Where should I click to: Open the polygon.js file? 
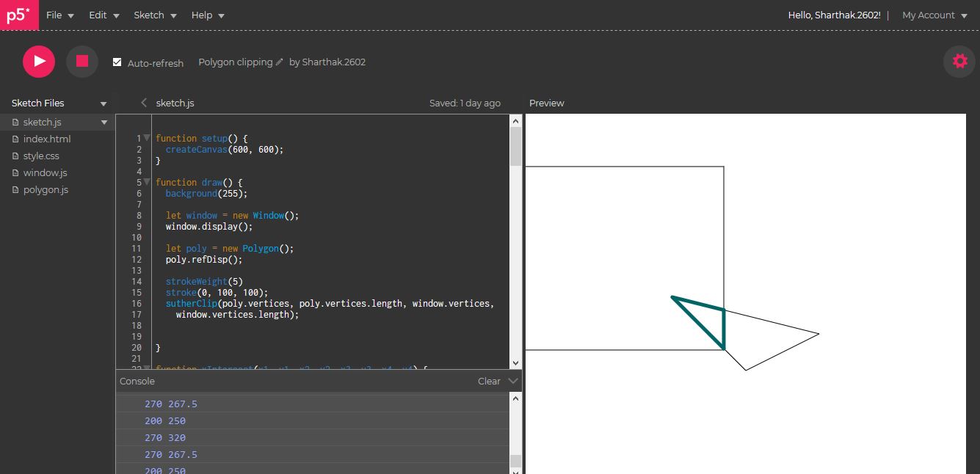45,189
